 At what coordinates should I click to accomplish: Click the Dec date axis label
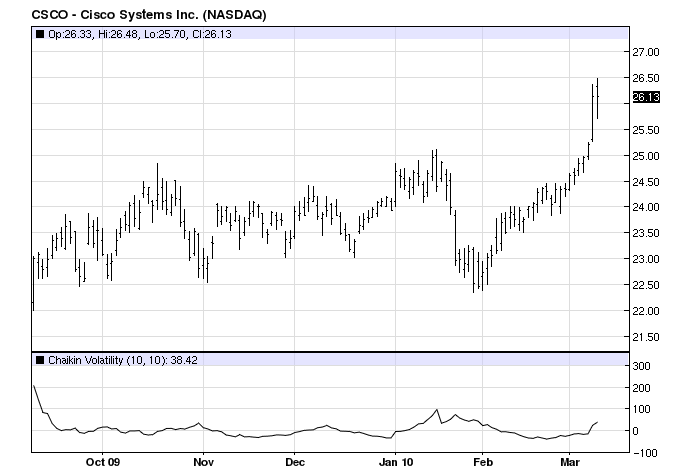pos(294,462)
